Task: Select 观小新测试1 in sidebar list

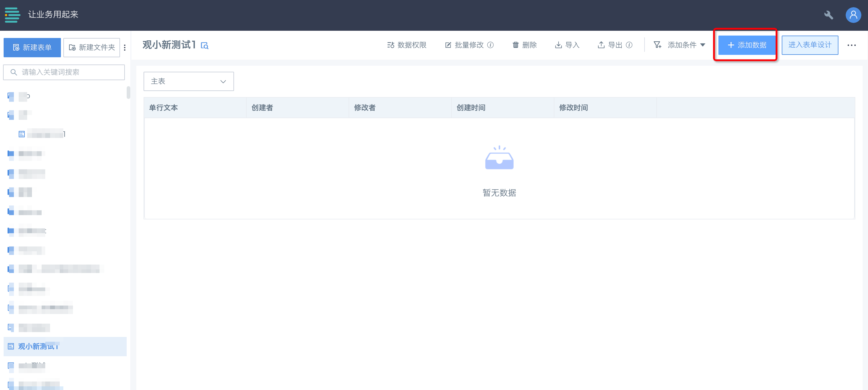Action: pyautogui.click(x=38, y=346)
